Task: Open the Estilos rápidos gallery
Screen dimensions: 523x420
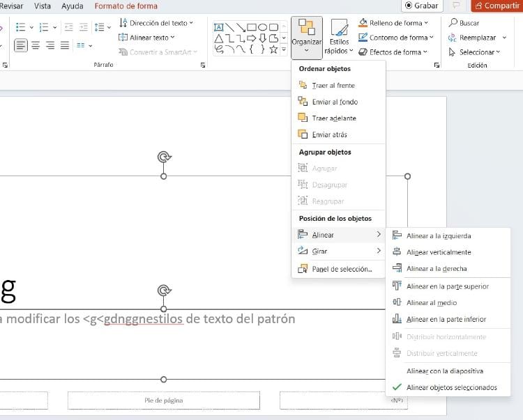Action: (339, 38)
